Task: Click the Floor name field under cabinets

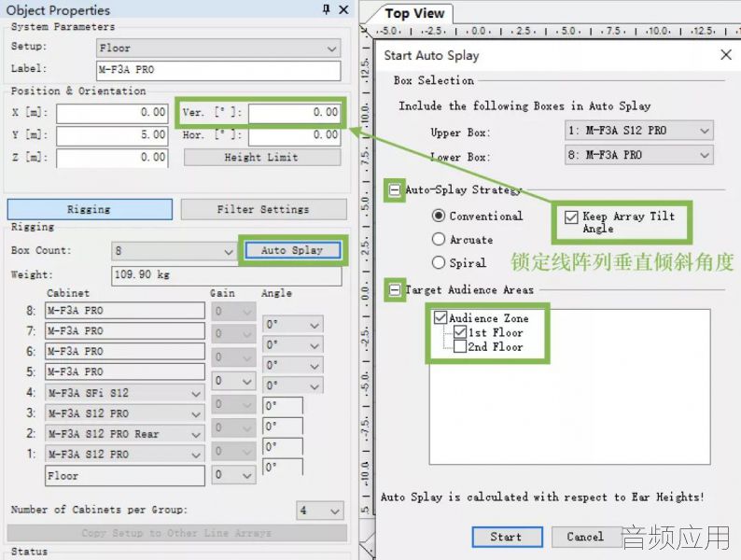Action: (125, 476)
